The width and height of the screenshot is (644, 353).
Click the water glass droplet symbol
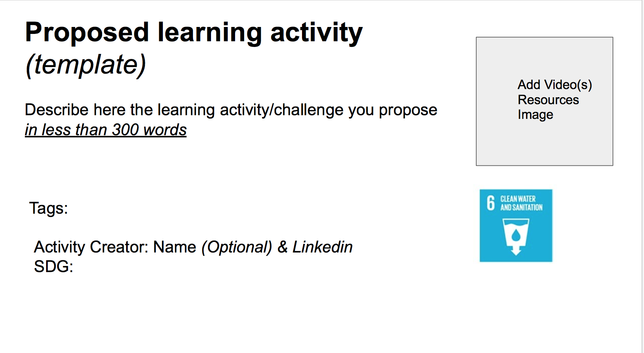click(x=516, y=235)
